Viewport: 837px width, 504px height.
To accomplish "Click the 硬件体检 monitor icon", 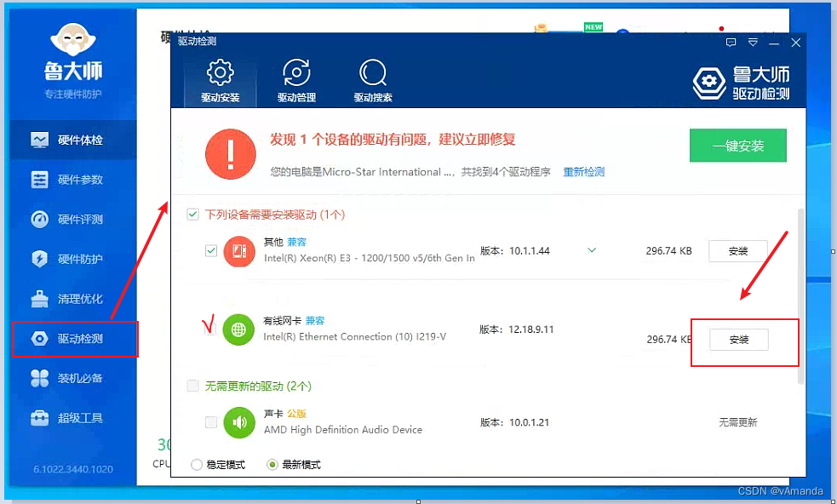I will pos(39,140).
